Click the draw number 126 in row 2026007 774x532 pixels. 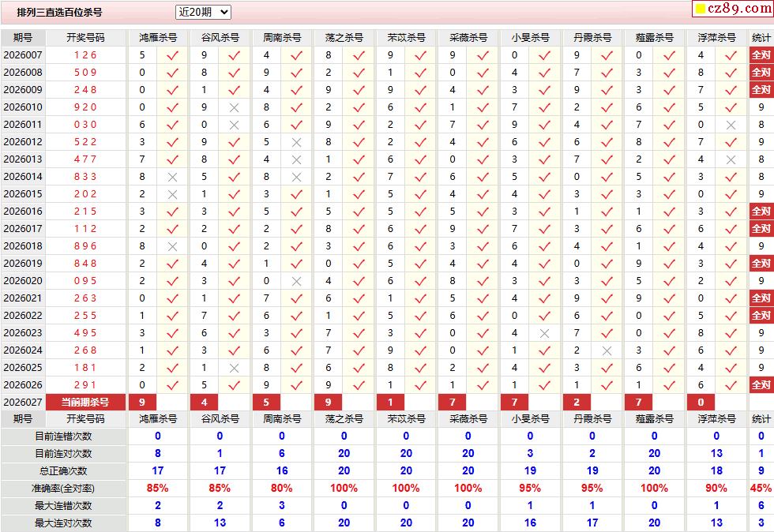[x=85, y=54]
